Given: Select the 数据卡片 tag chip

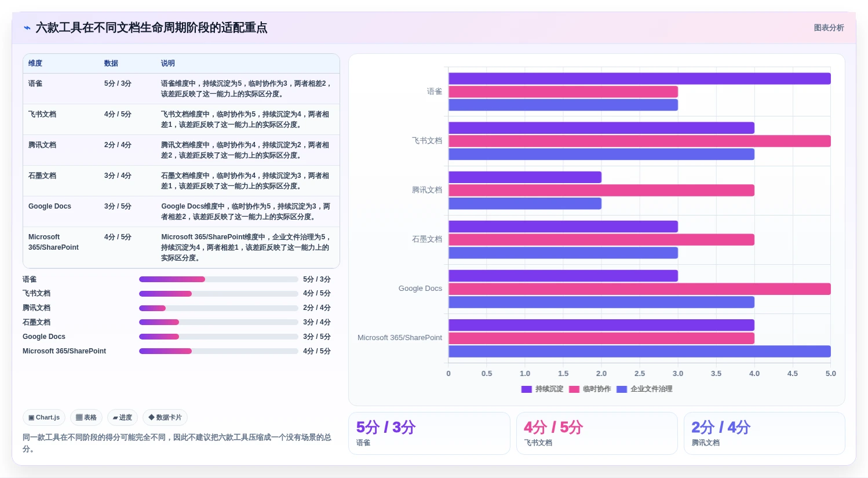Looking at the screenshot, I should [165, 417].
